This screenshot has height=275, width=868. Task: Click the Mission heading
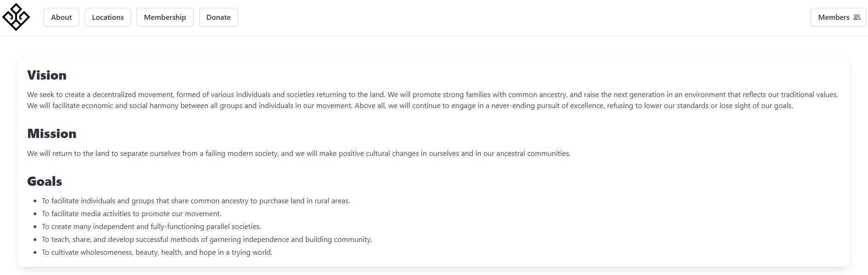click(52, 133)
